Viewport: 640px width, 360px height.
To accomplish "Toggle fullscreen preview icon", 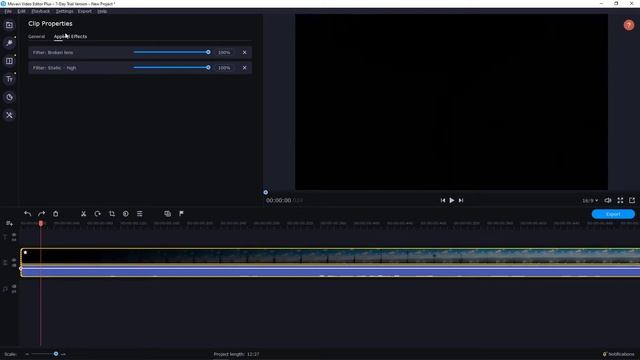I will point(620,200).
